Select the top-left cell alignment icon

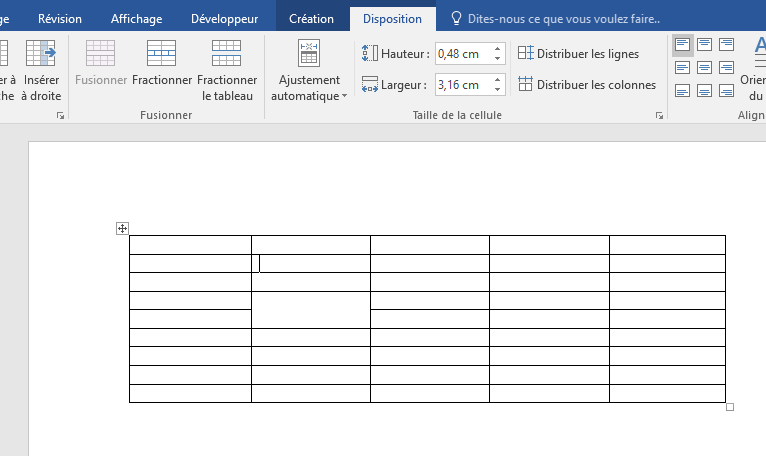click(x=682, y=45)
